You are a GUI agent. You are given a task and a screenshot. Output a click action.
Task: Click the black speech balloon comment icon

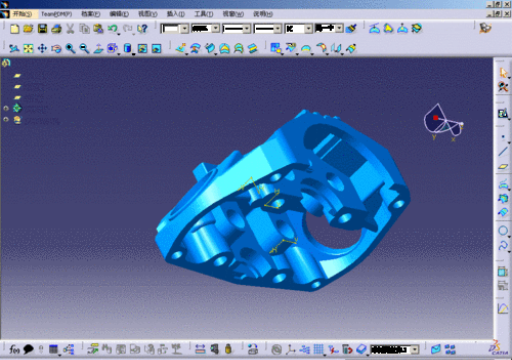tap(28, 349)
